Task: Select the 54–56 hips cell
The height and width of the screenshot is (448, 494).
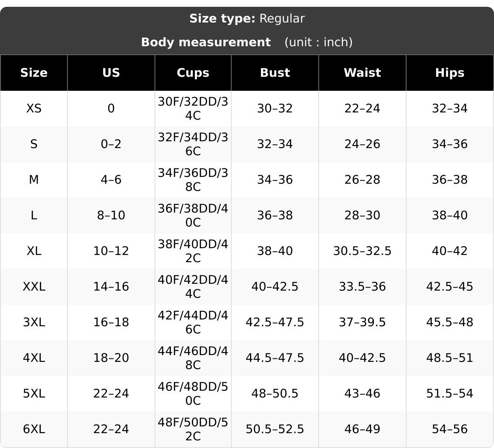Action: click(x=449, y=429)
